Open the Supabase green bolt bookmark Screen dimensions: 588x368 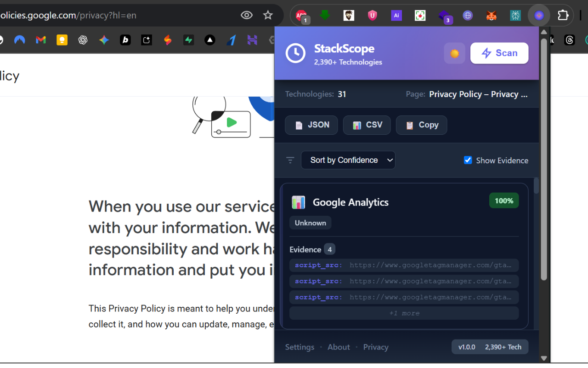coord(188,40)
